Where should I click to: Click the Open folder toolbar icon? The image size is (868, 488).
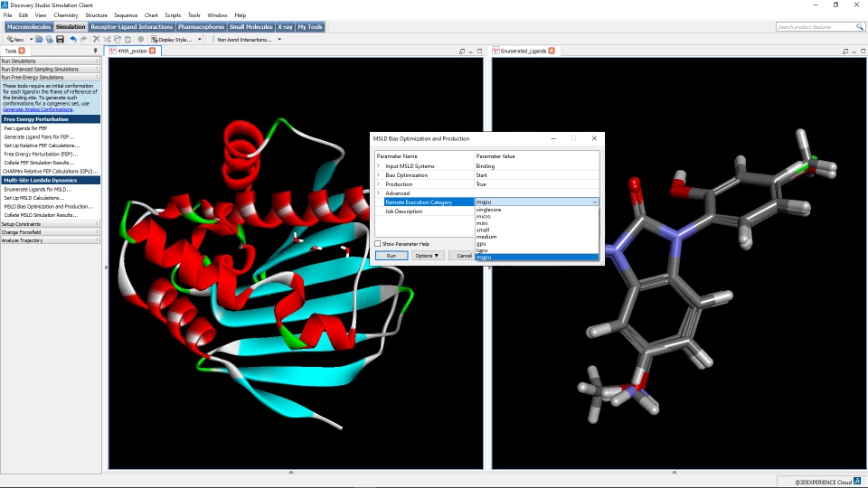tap(39, 39)
